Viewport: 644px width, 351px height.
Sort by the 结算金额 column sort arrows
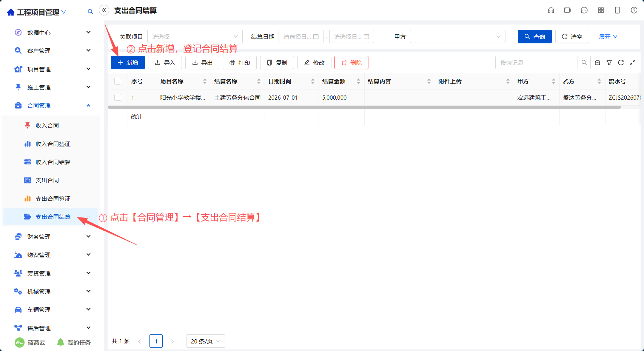click(x=359, y=81)
